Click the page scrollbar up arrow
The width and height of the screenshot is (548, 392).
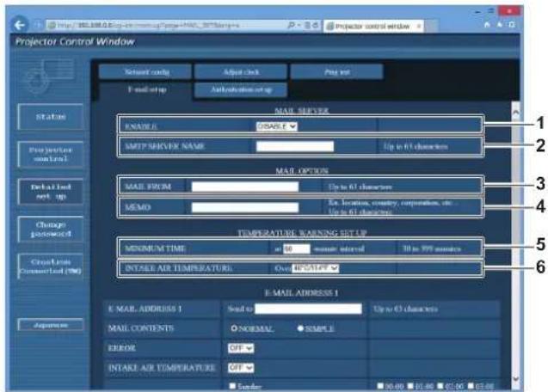click(515, 112)
